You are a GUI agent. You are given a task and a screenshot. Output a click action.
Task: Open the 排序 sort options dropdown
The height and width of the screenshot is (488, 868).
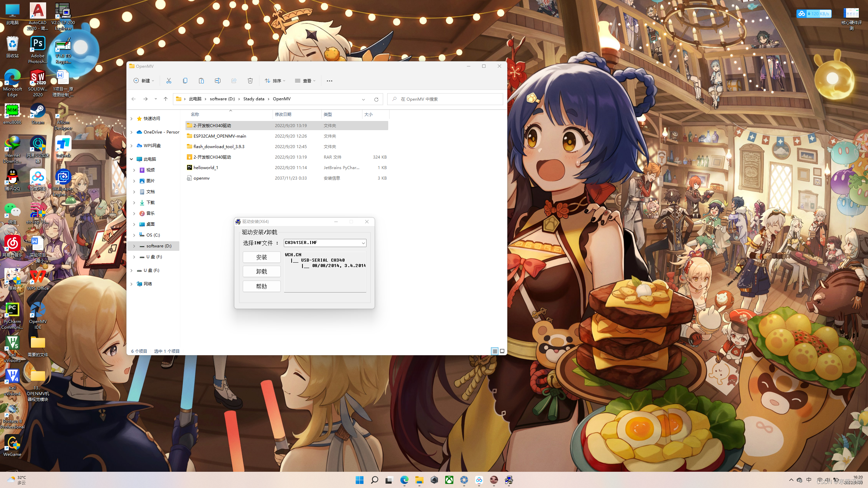pyautogui.click(x=275, y=81)
